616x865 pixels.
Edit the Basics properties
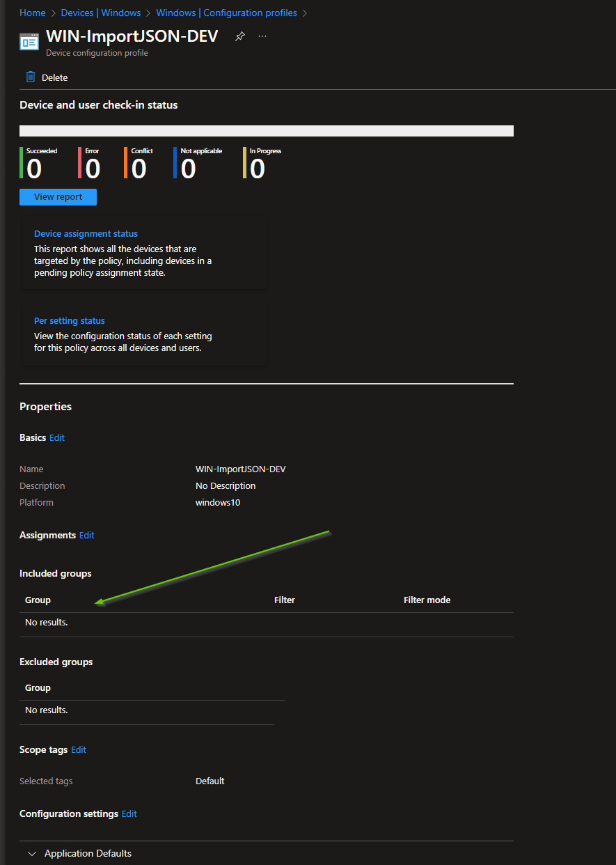point(57,438)
